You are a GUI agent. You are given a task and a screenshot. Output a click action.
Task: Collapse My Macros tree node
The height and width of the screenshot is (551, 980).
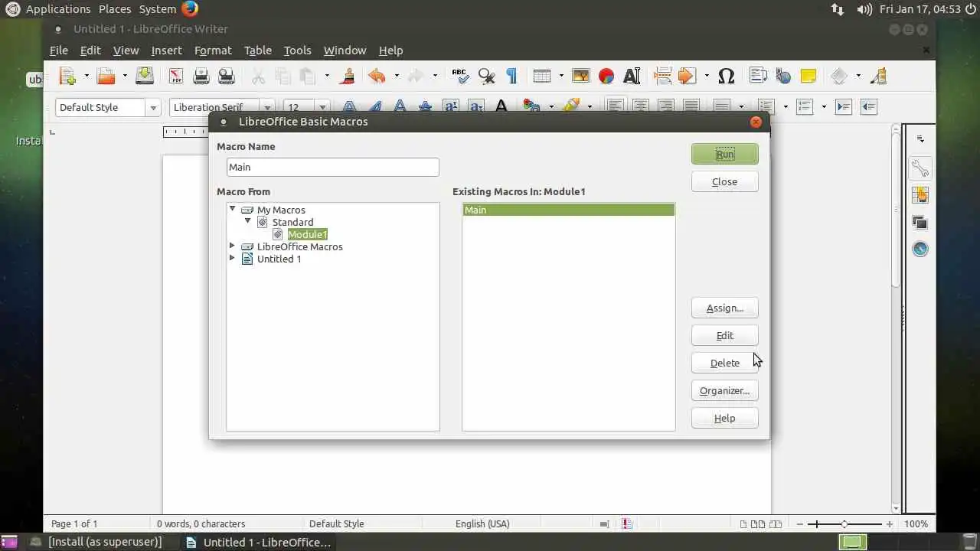[x=232, y=209]
